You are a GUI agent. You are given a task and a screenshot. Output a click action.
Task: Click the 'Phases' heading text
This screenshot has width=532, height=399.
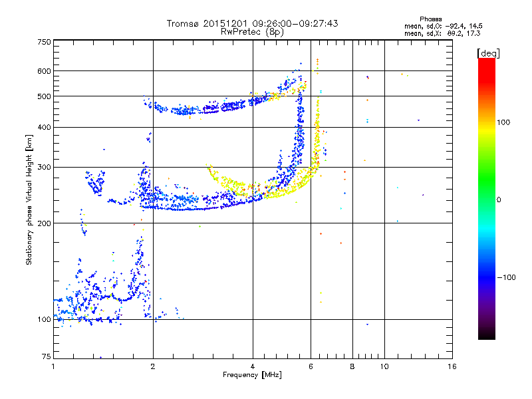pyautogui.click(x=430, y=19)
